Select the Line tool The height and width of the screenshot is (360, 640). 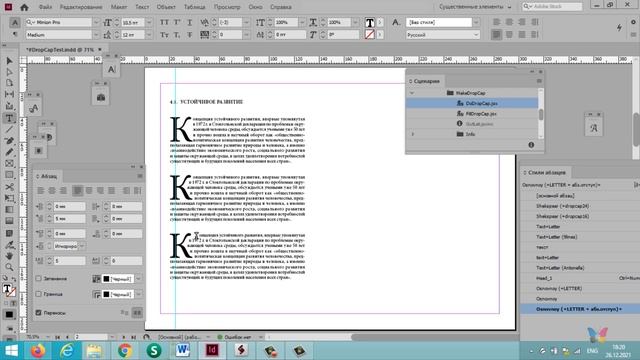[9, 129]
